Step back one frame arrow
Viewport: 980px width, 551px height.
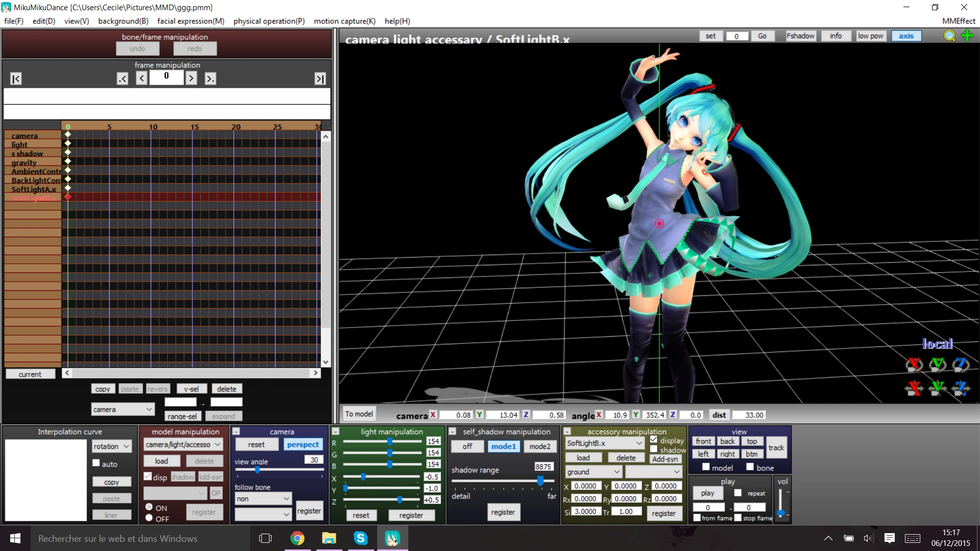tap(142, 79)
